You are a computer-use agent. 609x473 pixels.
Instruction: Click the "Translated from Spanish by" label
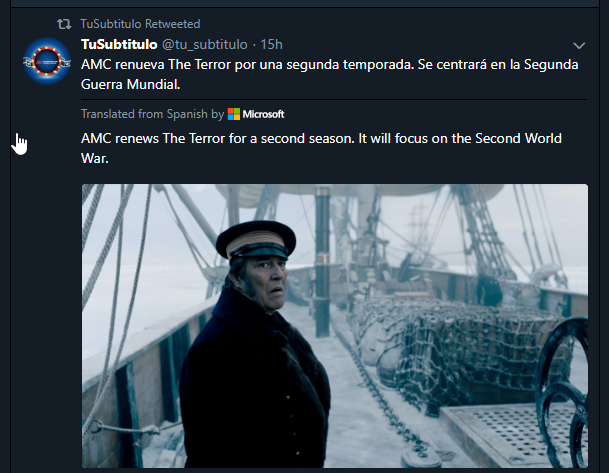tap(153, 114)
